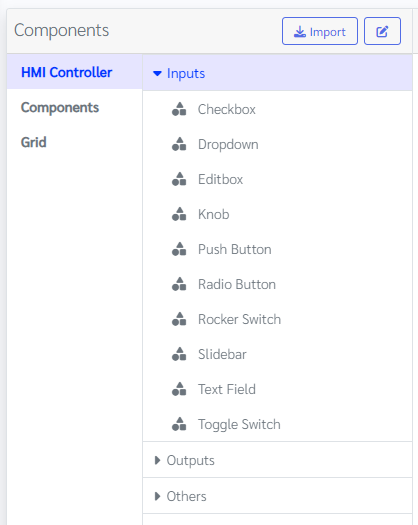Screen dimensions: 418x525
Task: Click the Import button
Action: click(x=320, y=31)
